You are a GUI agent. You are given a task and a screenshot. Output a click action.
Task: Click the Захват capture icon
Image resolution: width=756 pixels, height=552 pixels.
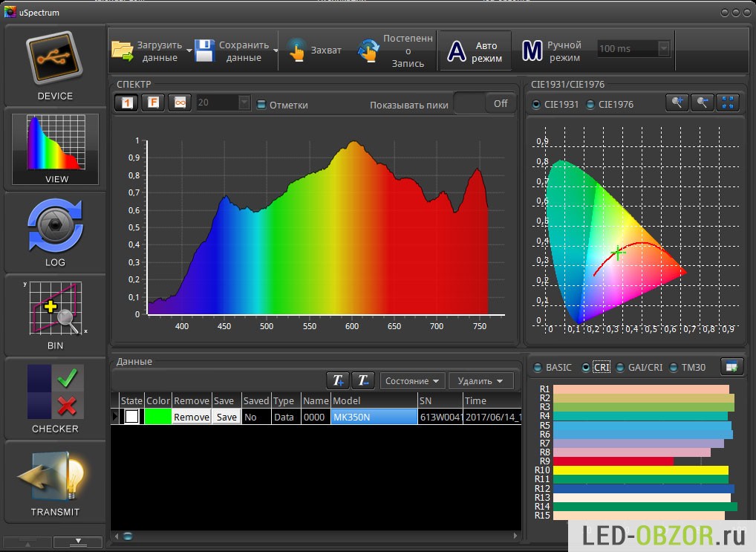pos(297,51)
